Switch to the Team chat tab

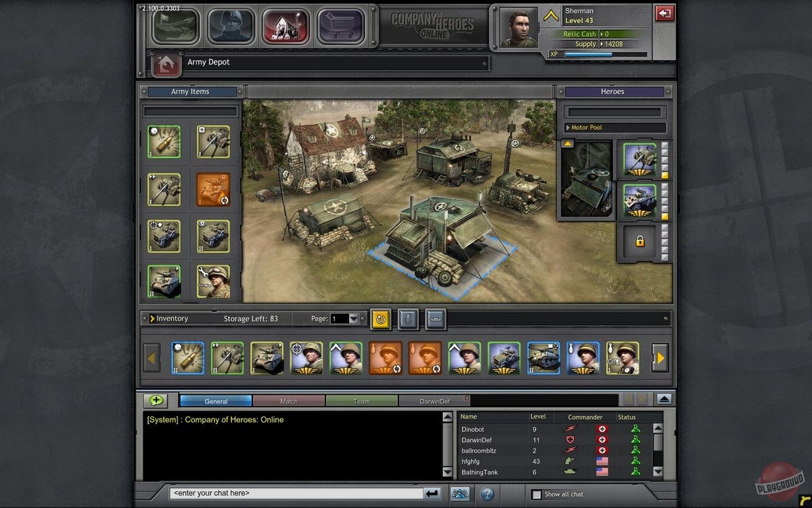pos(361,401)
